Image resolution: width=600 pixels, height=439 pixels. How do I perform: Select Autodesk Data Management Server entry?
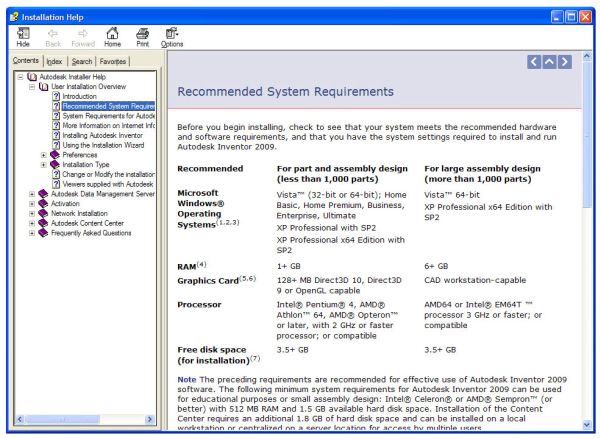103,194
